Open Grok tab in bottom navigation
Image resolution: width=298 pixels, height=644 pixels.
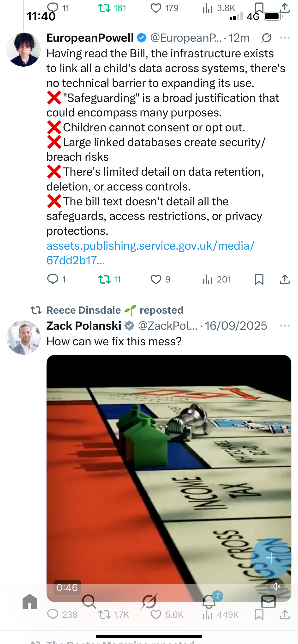click(149, 601)
